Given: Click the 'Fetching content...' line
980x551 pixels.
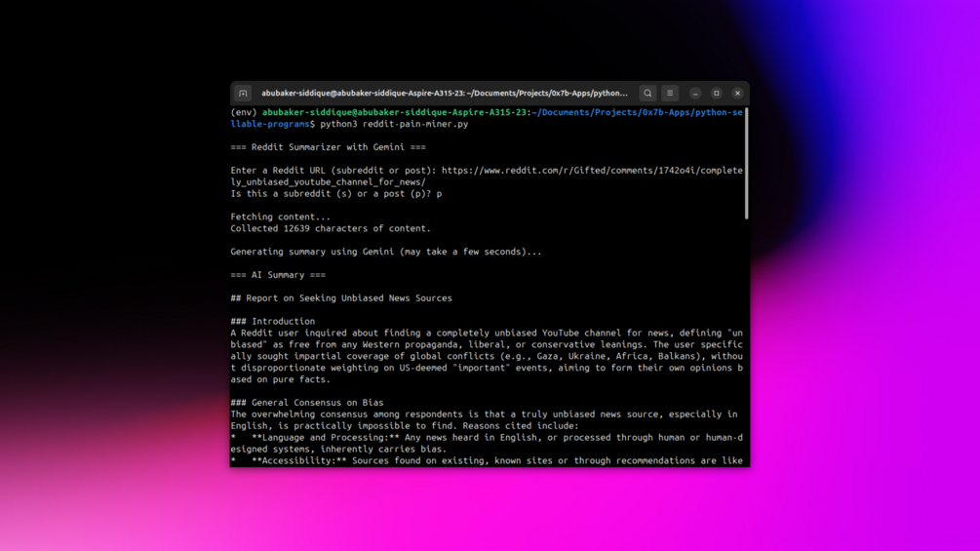Looking at the screenshot, I should click(x=280, y=216).
